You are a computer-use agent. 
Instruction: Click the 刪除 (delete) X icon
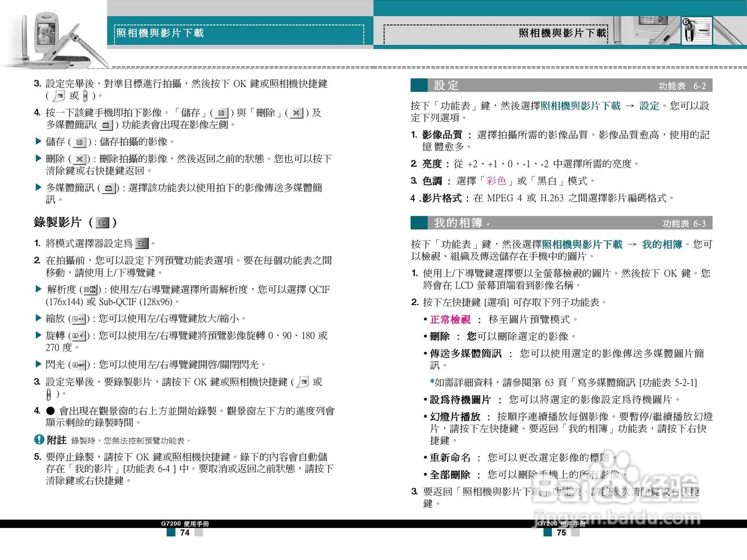coord(80,159)
